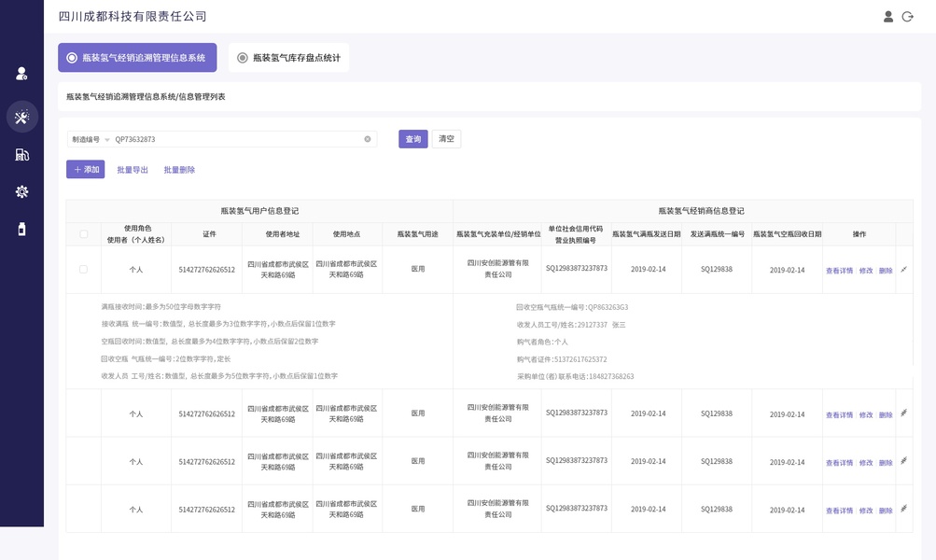The height and width of the screenshot is (560, 936).
Task: Open the settings gear sidebar icon
Action: [x=21, y=191]
